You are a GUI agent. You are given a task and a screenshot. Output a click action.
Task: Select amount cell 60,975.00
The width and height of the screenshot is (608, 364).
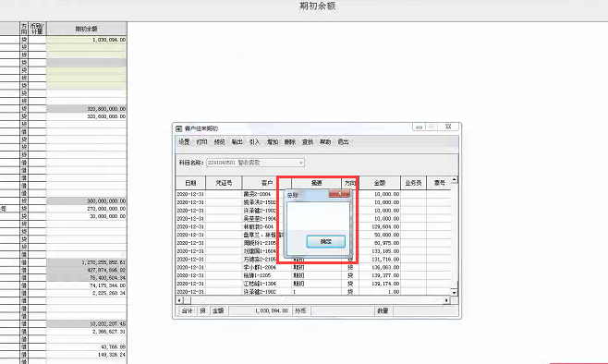pyautogui.click(x=380, y=243)
